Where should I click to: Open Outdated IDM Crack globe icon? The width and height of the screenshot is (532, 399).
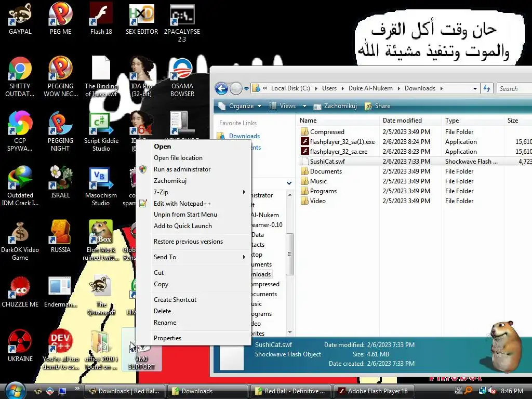pos(20,186)
